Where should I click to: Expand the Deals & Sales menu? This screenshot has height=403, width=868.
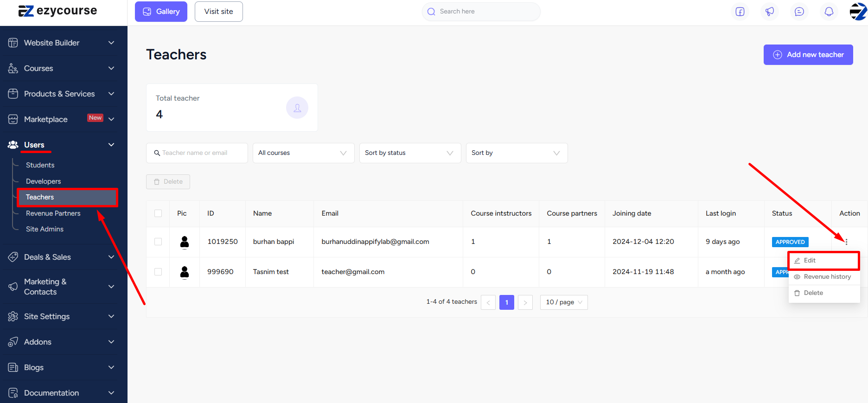click(111, 257)
